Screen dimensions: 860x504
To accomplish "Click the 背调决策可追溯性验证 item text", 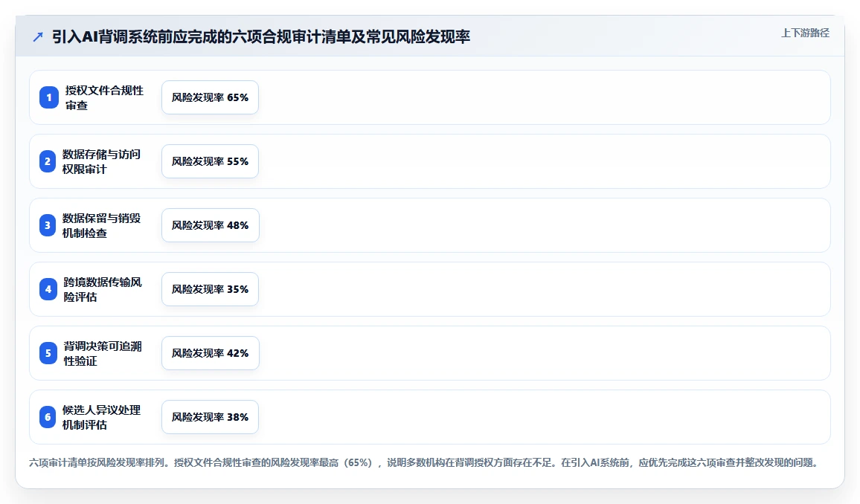I will click(x=103, y=353).
